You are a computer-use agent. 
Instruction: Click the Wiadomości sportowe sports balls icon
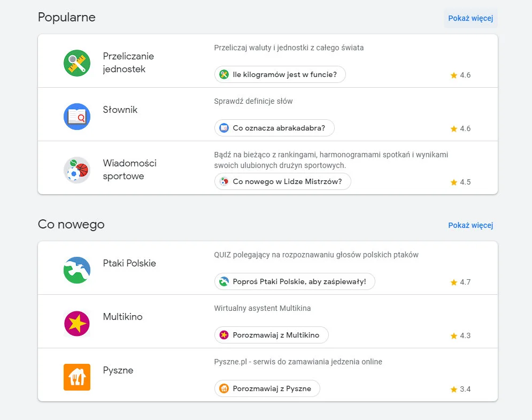click(77, 170)
